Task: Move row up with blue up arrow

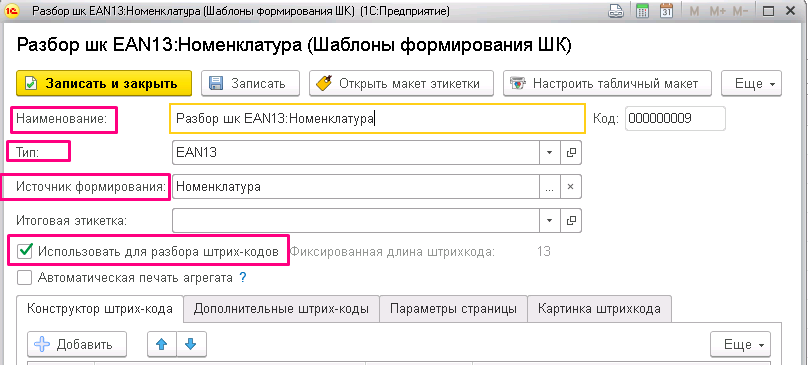Action: tap(162, 344)
